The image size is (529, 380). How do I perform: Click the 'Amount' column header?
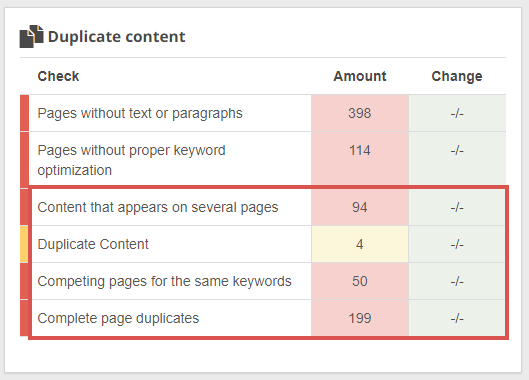360,76
